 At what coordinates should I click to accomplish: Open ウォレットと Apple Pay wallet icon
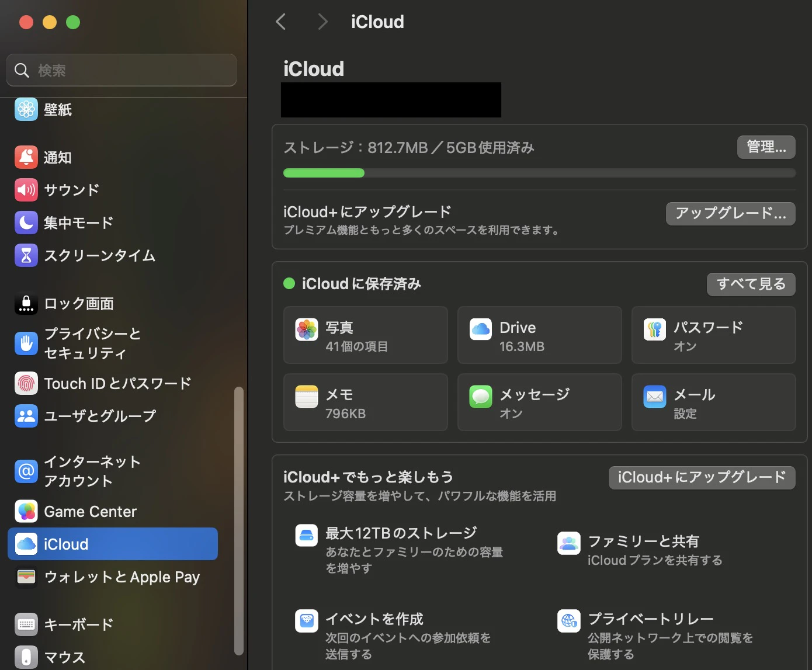pyautogui.click(x=26, y=577)
